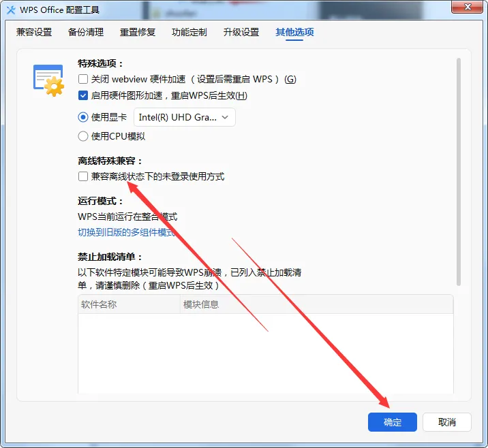This screenshot has height=448, width=488.
Task: Uncheck 启用硬件图形加速 checkbox
Action: coord(83,95)
